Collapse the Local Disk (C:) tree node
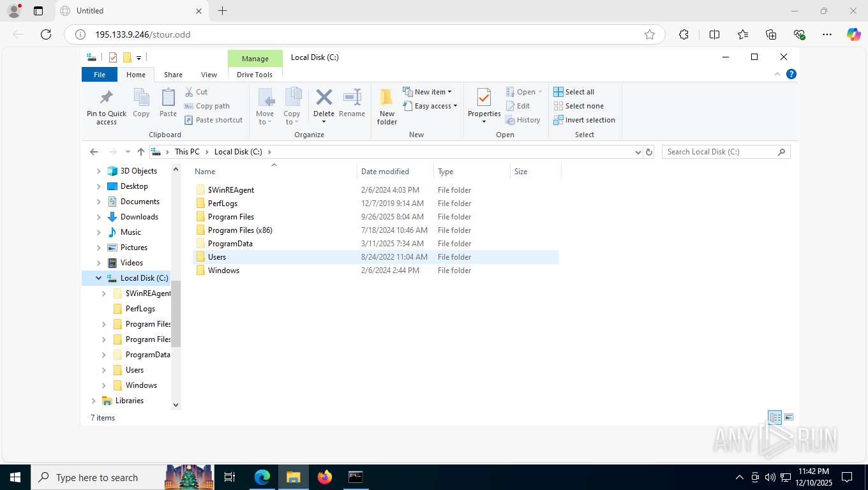This screenshot has height=490, width=868. pyautogui.click(x=98, y=278)
